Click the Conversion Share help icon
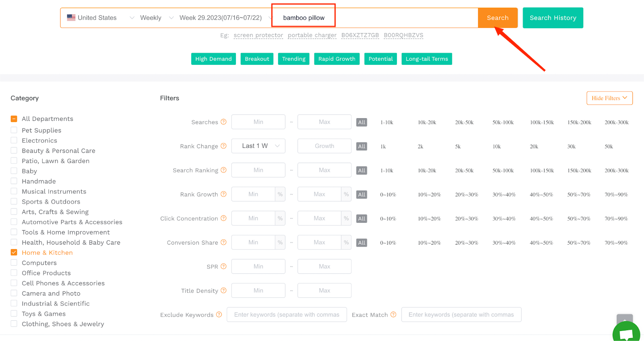This screenshot has height=341, width=644. pos(223,242)
